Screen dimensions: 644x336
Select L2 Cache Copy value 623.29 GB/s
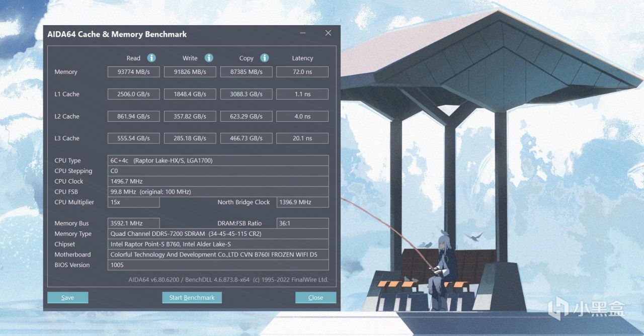[247, 116]
